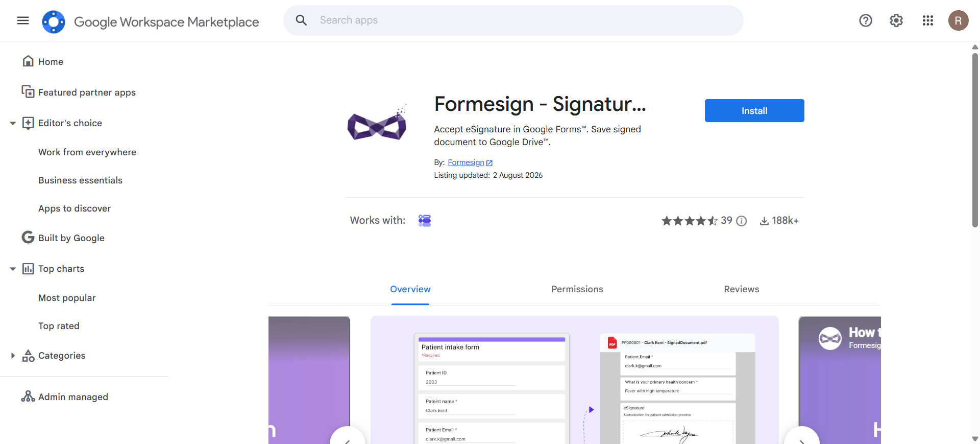
Task: Click the Google Forms works-with icon
Action: point(425,220)
